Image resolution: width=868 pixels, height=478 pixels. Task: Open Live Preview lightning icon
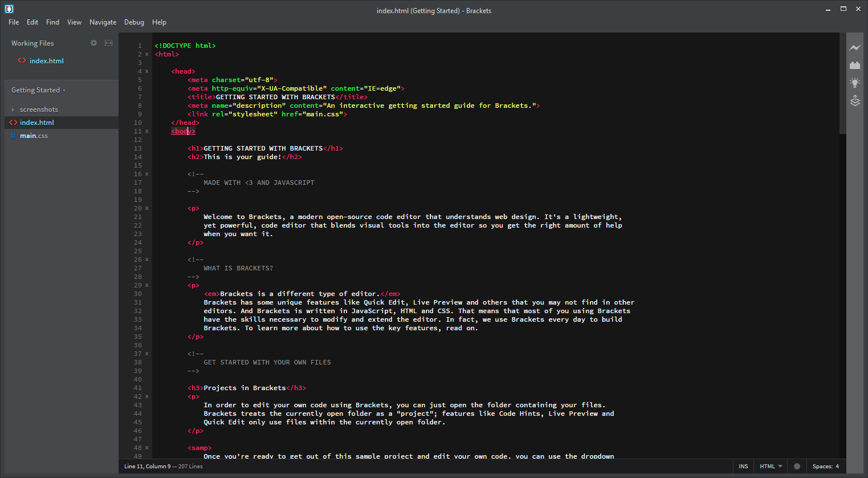tap(855, 48)
